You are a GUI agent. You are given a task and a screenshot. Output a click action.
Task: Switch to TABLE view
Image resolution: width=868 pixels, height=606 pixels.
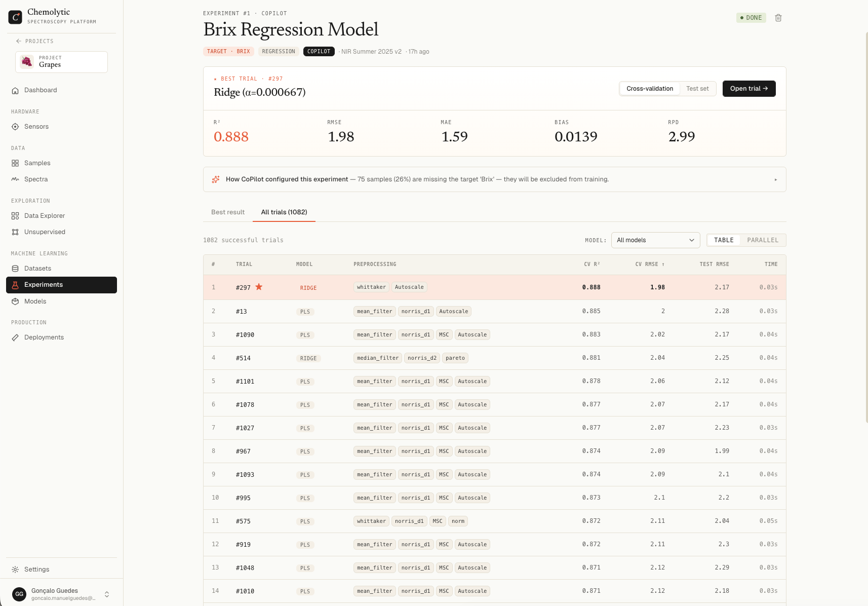(724, 240)
